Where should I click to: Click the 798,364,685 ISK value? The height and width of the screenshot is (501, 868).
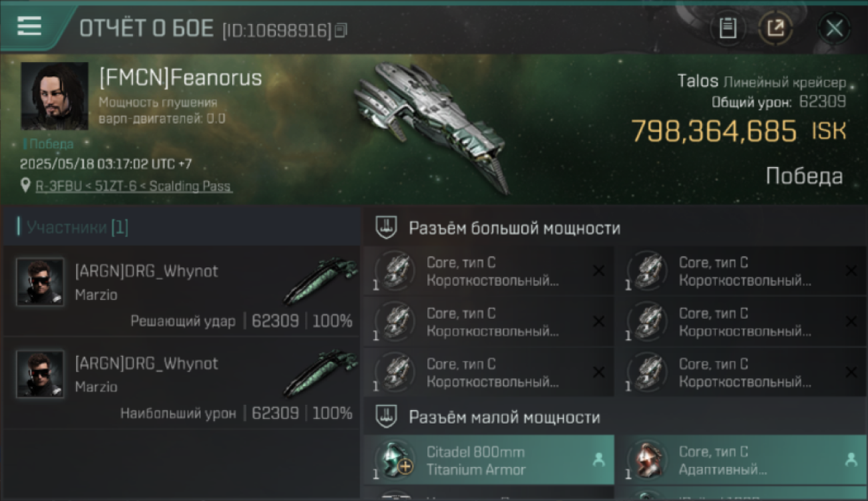coord(738,131)
